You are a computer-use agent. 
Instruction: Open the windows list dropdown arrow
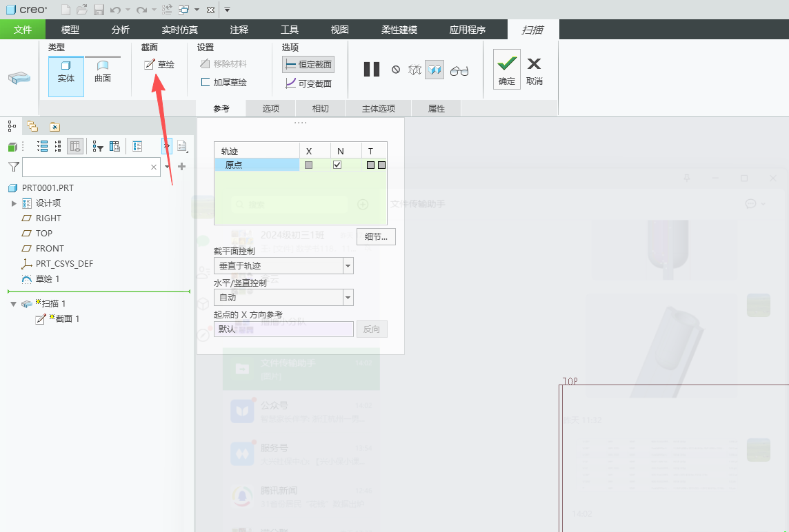click(x=197, y=10)
